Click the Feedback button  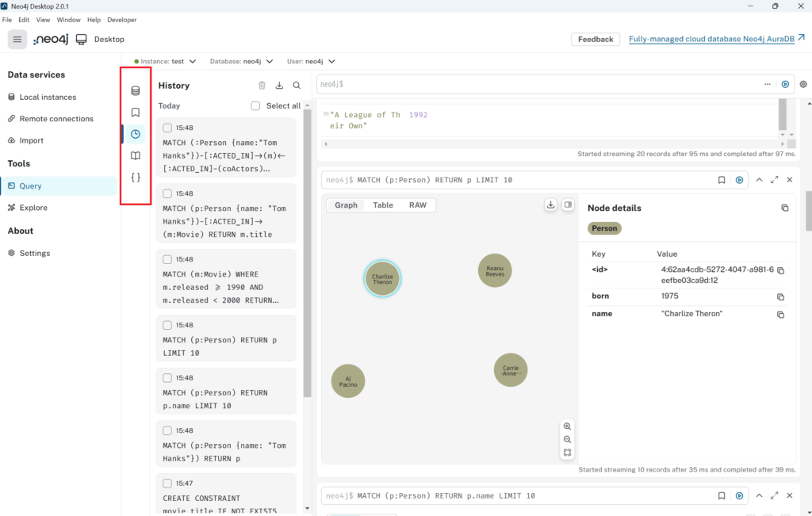coord(596,40)
